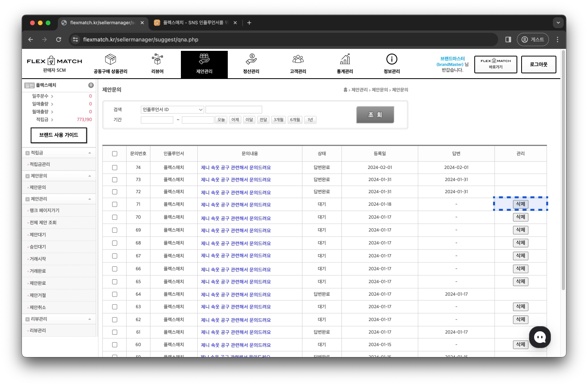Open the 게스트 profile button

(533, 39)
